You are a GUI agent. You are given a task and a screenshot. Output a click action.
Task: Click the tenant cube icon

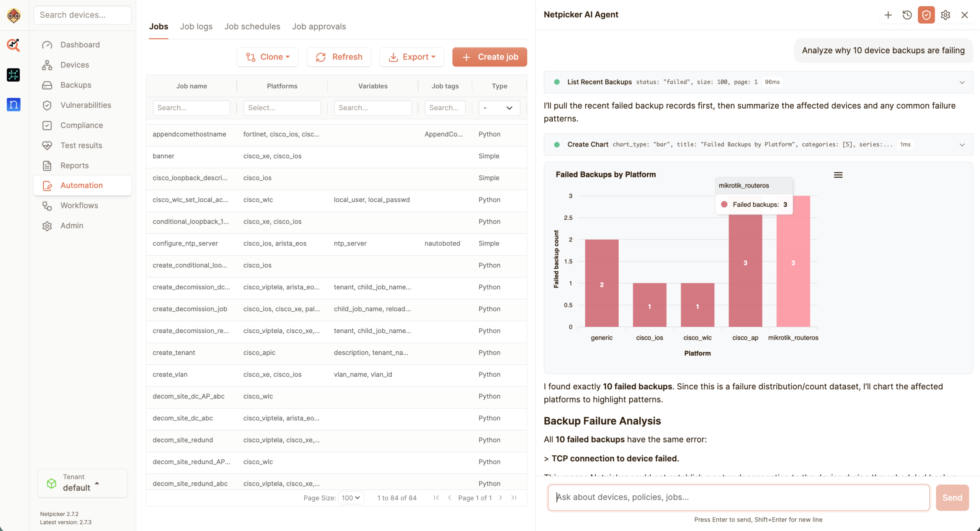[x=51, y=483]
